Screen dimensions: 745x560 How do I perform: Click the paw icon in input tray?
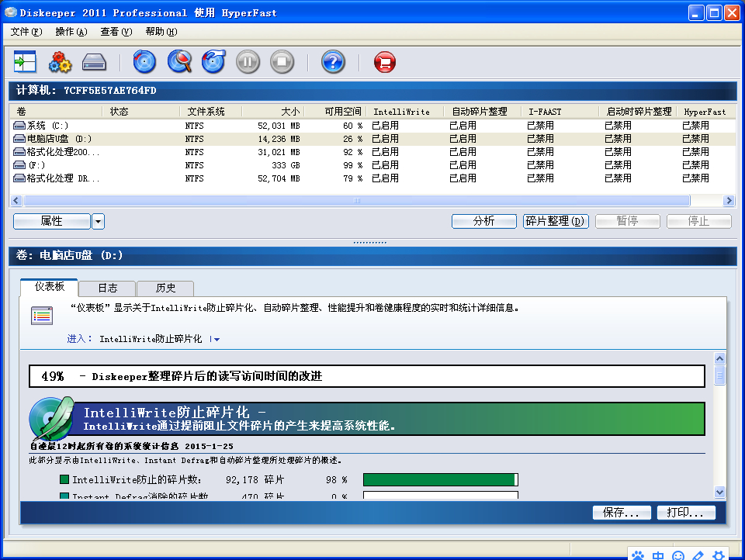click(638, 555)
